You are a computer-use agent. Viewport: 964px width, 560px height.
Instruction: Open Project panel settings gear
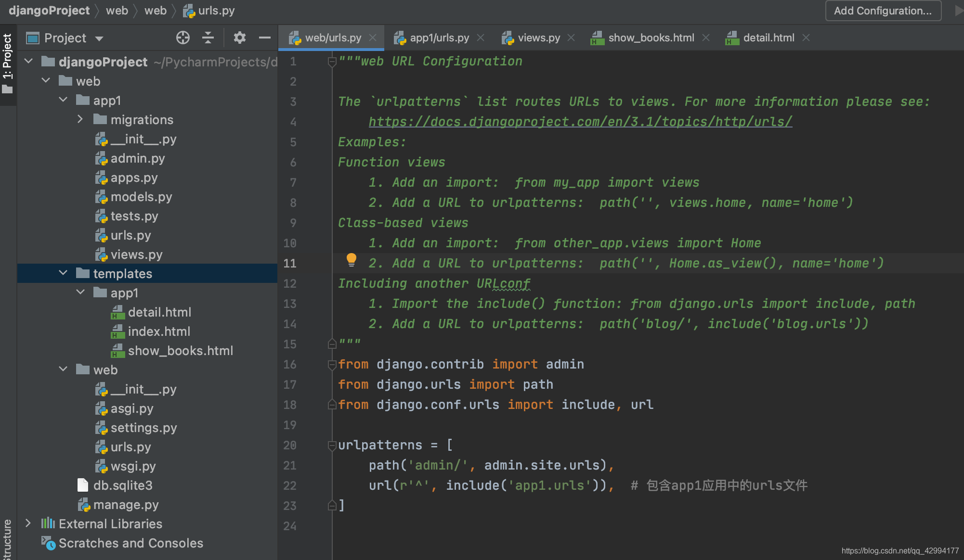[x=239, y=38]
